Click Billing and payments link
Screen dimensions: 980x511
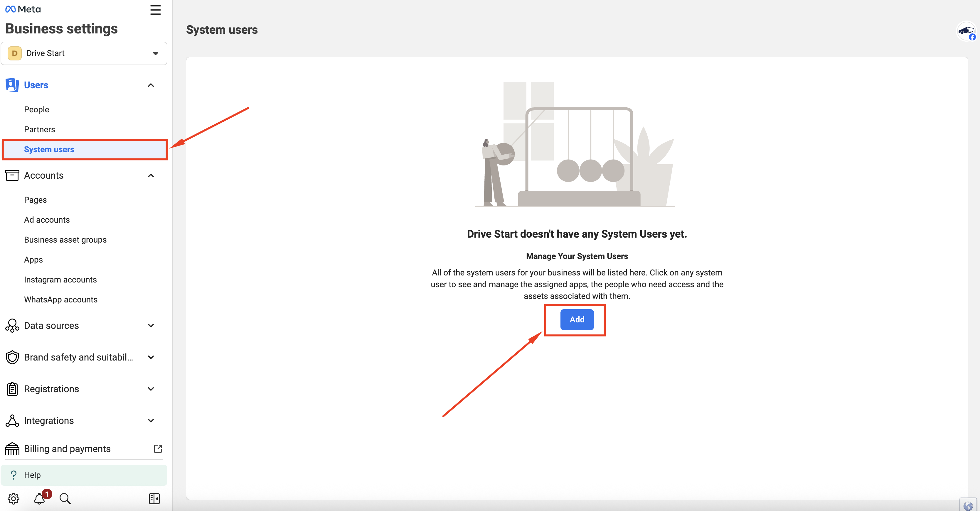(67, 449)
